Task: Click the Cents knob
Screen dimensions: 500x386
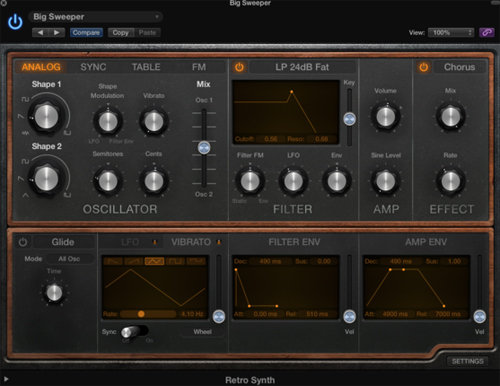Action: pos(154,181)
